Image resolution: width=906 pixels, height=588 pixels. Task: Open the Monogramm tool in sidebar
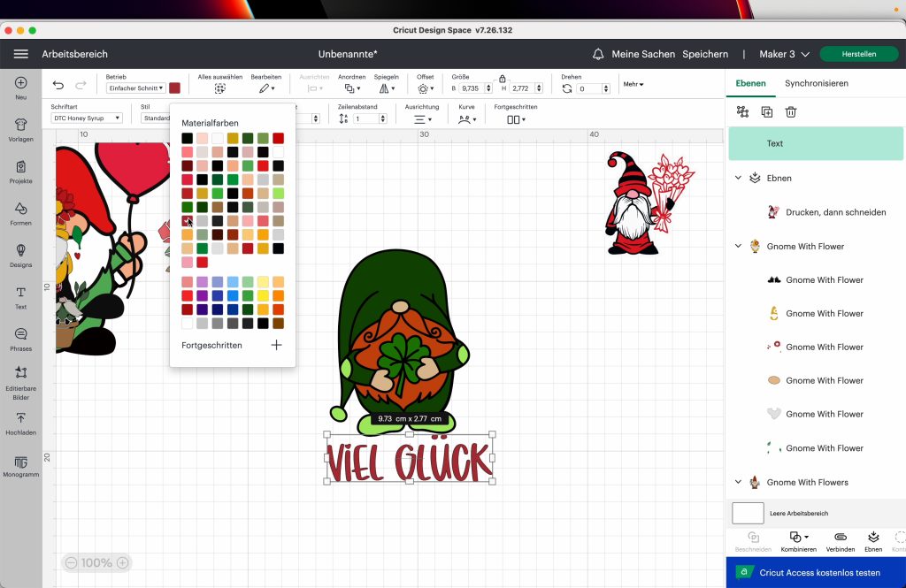(20, 465)
